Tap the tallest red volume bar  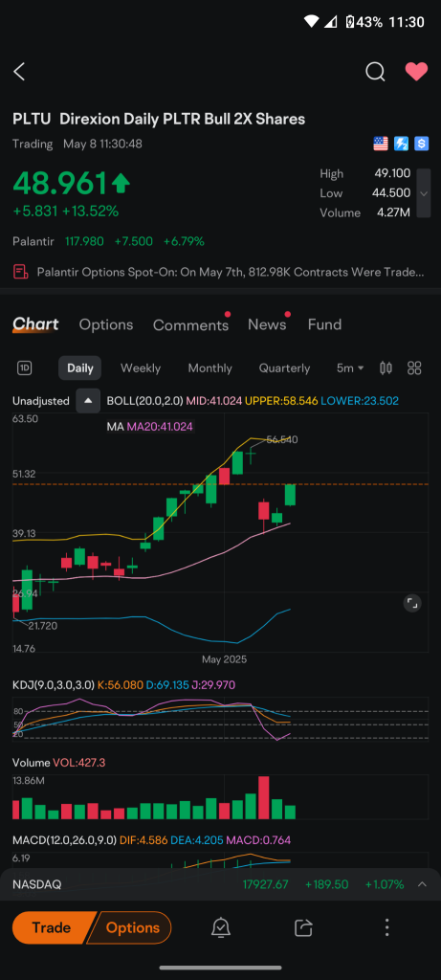coord(264,797)
